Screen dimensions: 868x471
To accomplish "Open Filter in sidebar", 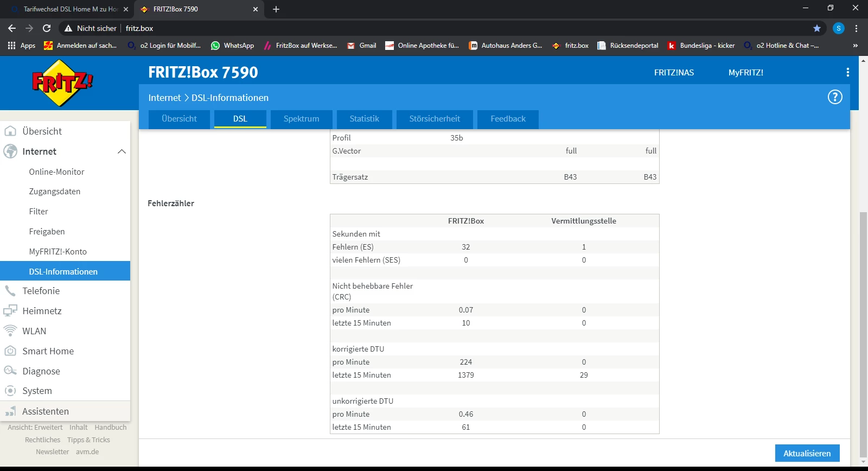I will coord(39,212).
